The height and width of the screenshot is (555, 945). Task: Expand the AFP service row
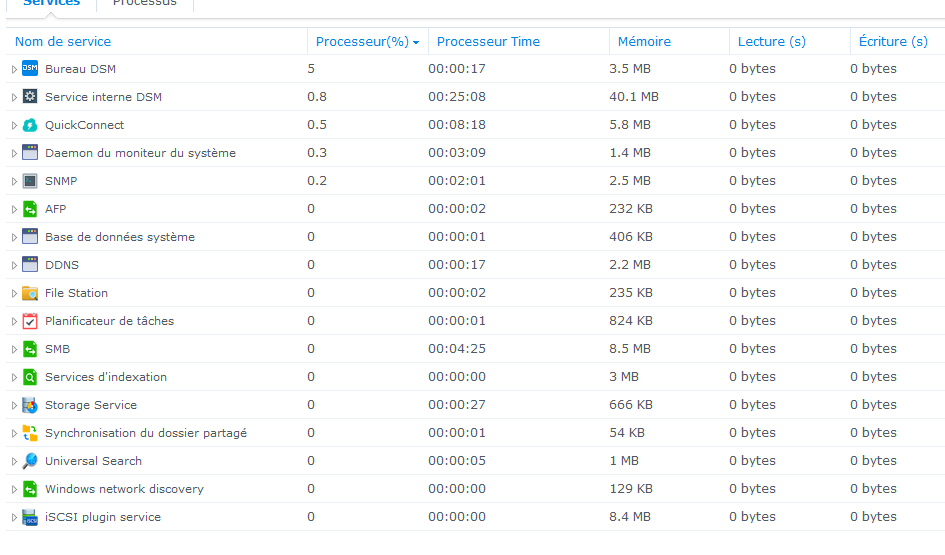[x=14, y=209]
